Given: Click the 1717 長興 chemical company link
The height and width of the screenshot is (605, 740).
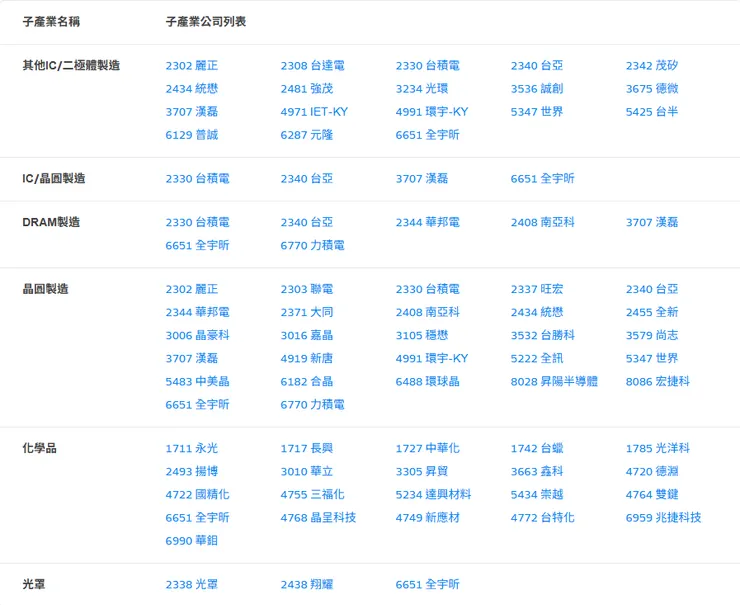Looking at the screenshot, I should 307,448.
